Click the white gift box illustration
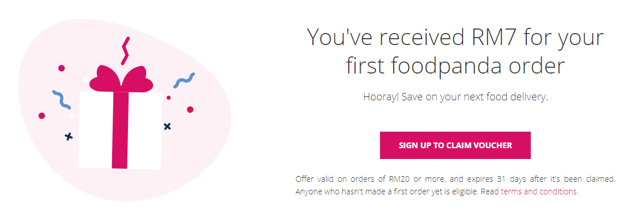Image resolution: width=644 pixels, height=220 pixels. tap(120, 130)
